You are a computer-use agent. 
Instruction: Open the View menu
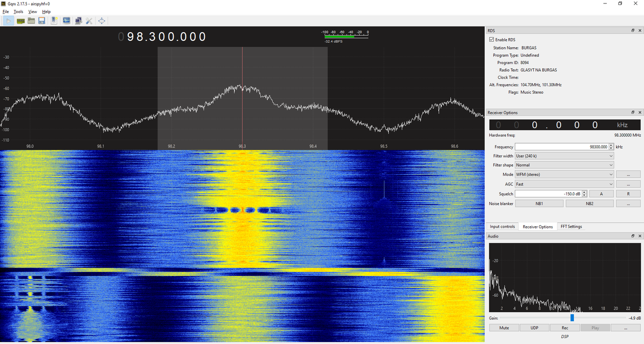point(33,12)
